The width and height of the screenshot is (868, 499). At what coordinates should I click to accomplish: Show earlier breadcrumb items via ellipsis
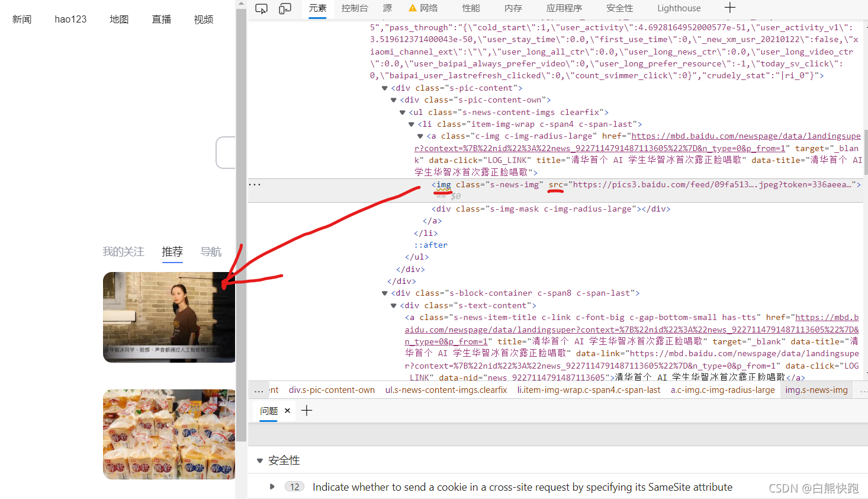(x=259, y=391)
